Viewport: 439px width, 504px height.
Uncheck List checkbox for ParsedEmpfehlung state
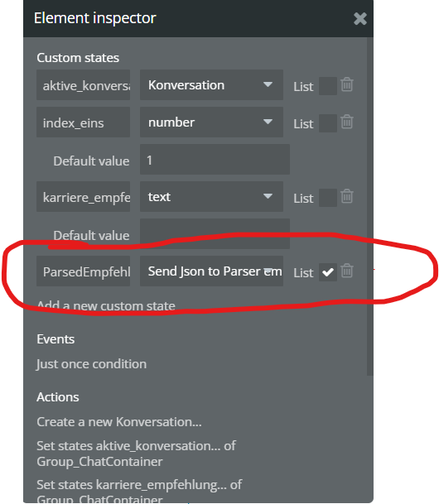tap(328, 272)
